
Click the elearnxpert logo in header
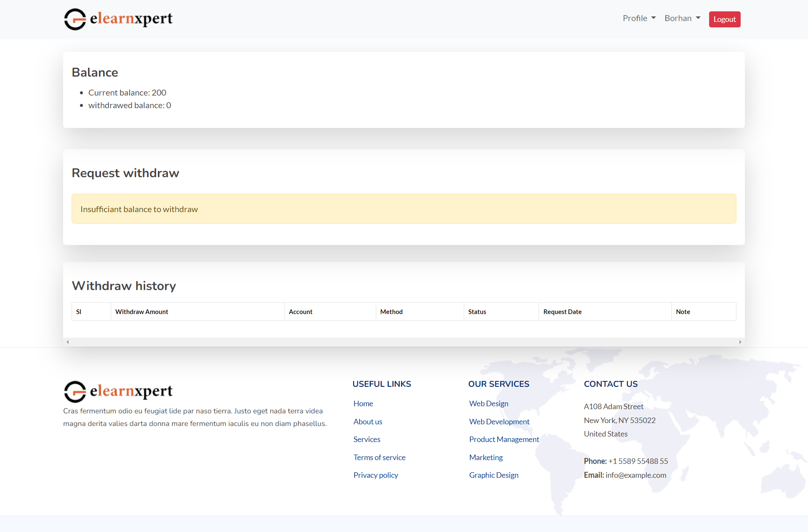pos(118,19)
